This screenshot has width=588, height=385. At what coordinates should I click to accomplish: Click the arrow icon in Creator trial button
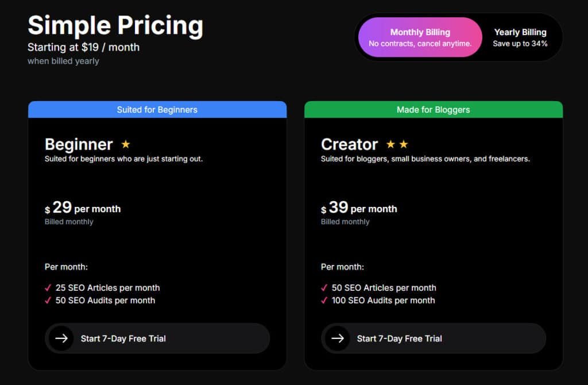(337, 338)
